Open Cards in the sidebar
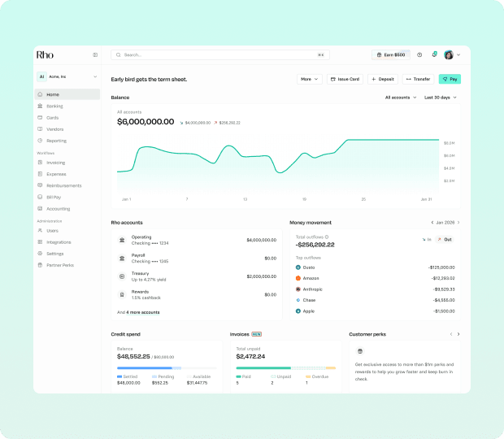The width and height of the screenshot is (504, 439). click(67, 118)
